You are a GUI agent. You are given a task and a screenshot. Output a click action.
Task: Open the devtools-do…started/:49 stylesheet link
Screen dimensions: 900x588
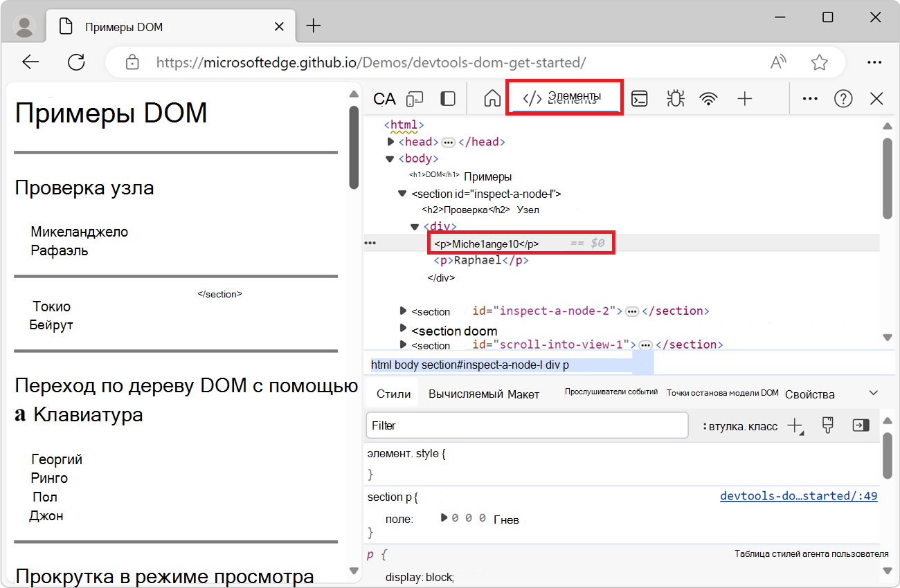(x=798, y=495)
